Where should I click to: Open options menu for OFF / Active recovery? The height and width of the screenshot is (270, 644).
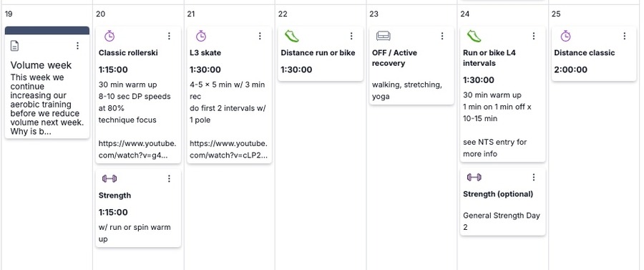[x=442, y=36]
